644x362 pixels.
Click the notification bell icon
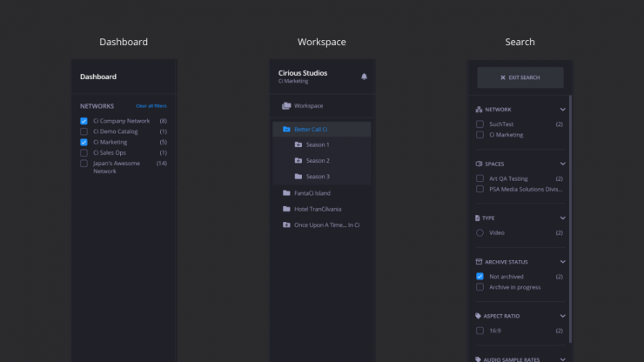(364, 77)
